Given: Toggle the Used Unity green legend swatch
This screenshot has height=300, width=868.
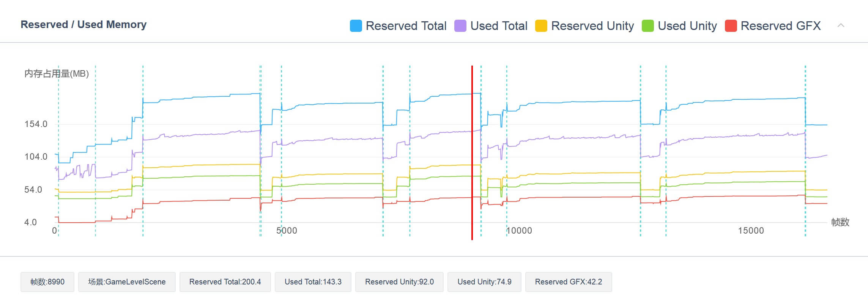Looking at the screenshot, I should 647,26.
